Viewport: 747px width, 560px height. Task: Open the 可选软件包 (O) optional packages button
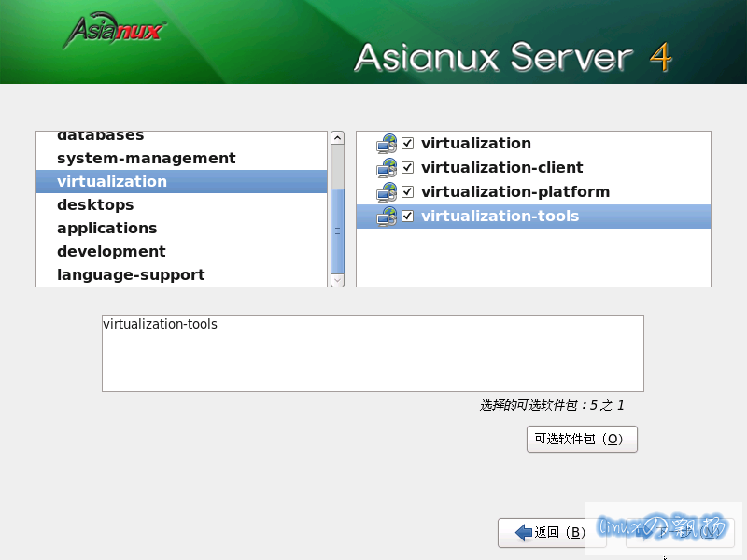(x=582, y=439)
